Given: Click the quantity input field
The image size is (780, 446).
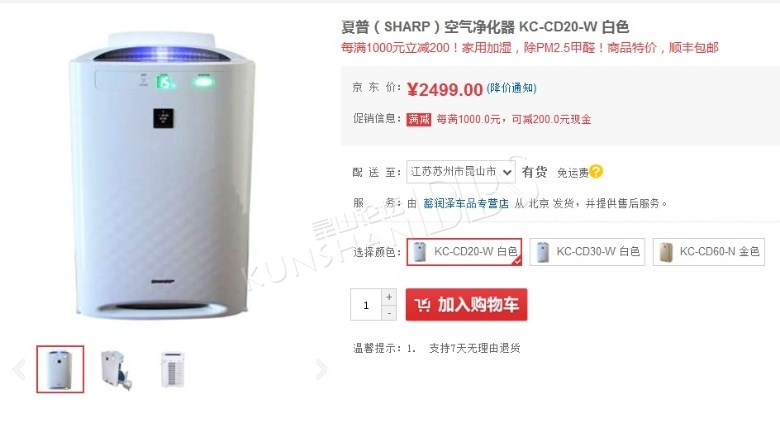Looking at the screenshot, I should pyautogui.click(x=366, y=304).
